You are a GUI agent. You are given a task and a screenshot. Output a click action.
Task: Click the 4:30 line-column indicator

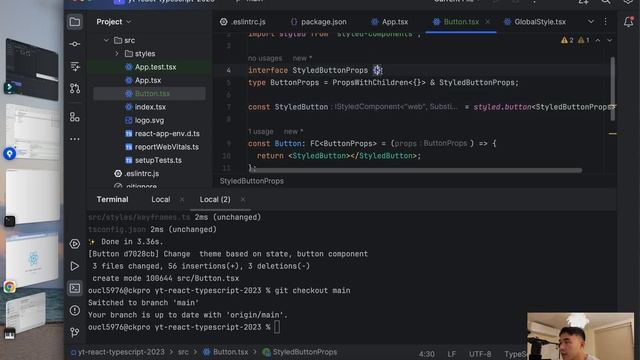click(x=427, y=354)
